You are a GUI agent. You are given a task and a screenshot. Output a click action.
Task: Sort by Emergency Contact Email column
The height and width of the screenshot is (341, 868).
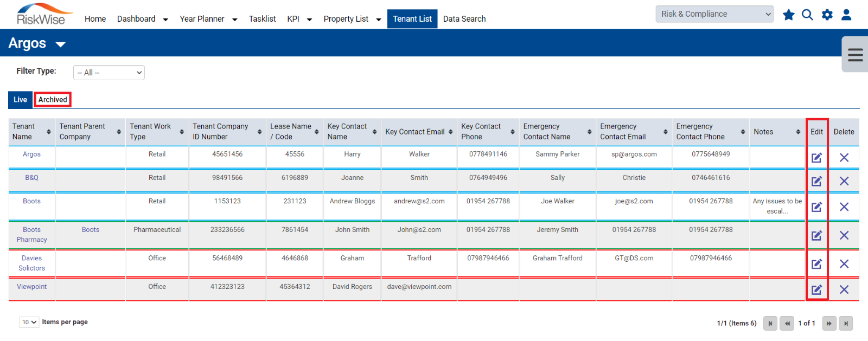tap(665, 132)
